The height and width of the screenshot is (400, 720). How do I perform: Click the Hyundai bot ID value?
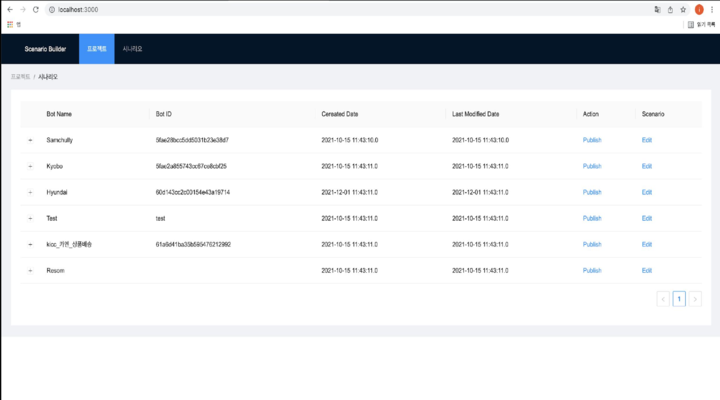193,192
